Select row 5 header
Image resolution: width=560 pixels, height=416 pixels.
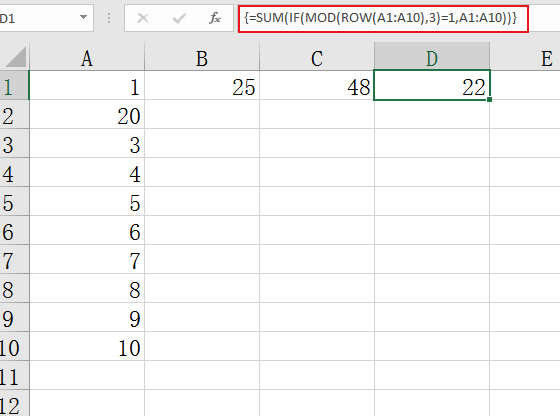(x=14, y=201)
